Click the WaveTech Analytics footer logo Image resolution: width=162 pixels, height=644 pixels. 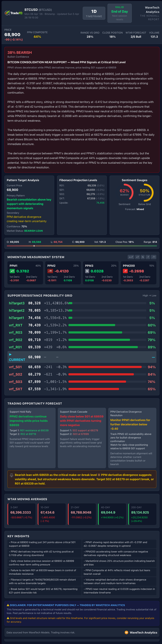click(127, 632)
